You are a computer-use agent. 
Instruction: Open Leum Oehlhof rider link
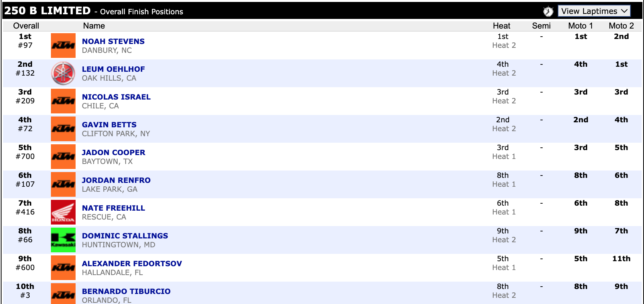coord(113,69)
